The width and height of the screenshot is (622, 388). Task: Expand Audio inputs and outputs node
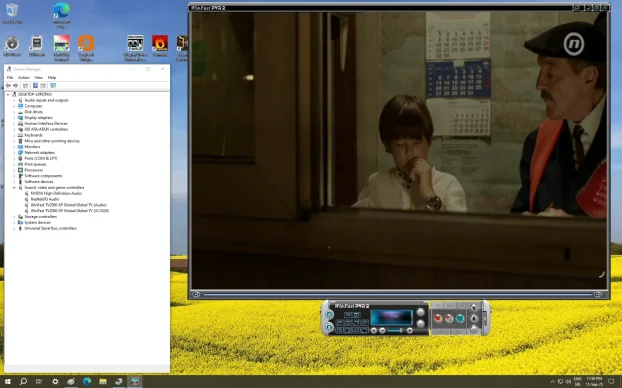(x=14, y=100)
